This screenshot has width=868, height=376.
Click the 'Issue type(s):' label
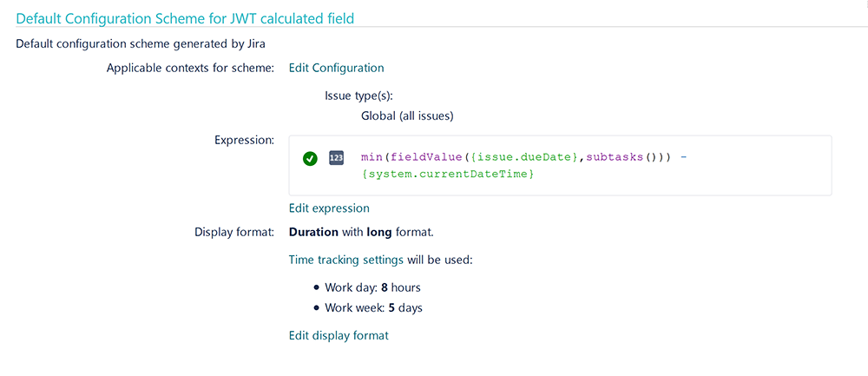click(x=358, y=96)
